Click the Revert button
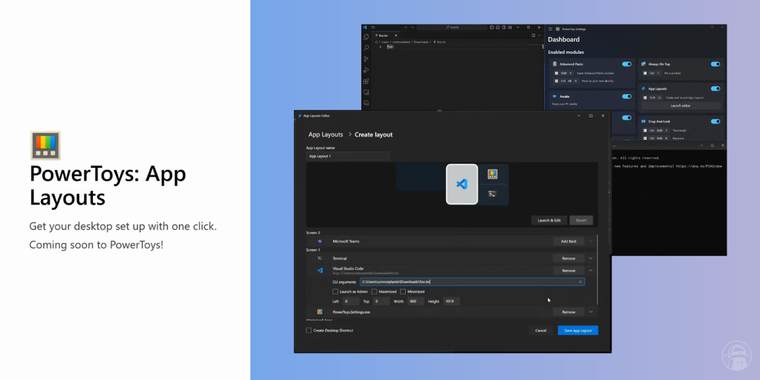This screenshot has height=380, width=760. pyautogui.click(x=581, y=220)
